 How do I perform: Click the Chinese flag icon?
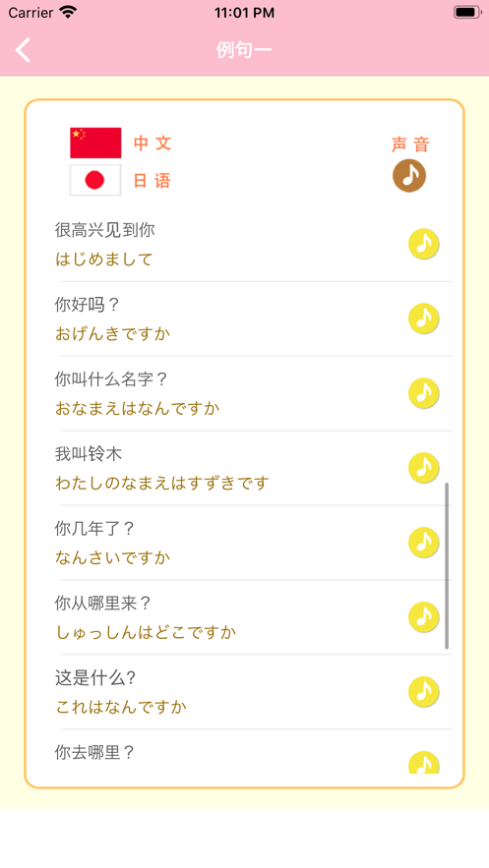95,143
